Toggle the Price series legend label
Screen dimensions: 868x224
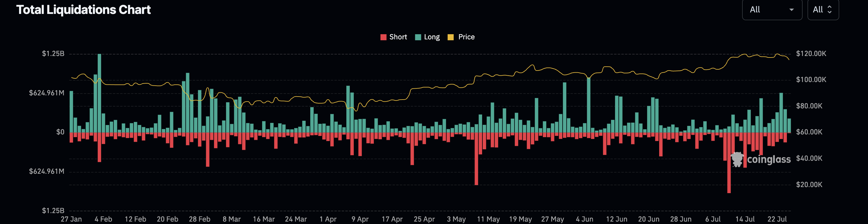pyautogui.click(x=466, y=37)
